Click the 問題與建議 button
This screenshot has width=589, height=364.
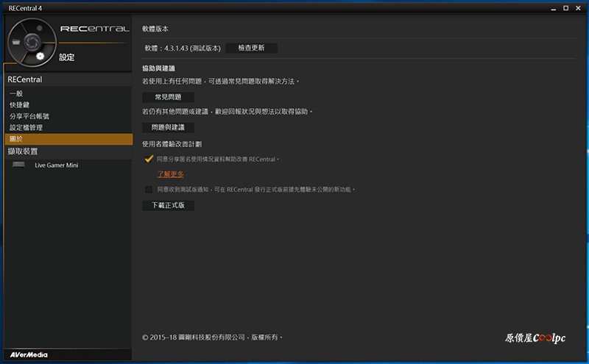168,128
